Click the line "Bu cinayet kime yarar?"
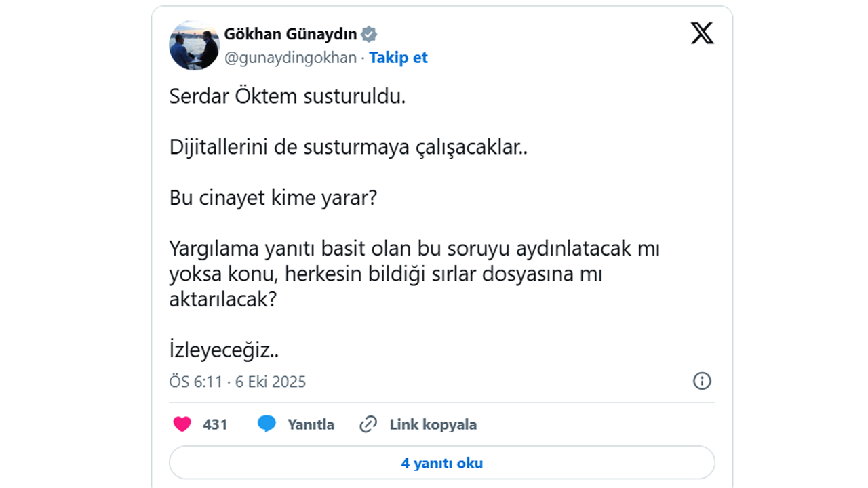 point(273,199)
